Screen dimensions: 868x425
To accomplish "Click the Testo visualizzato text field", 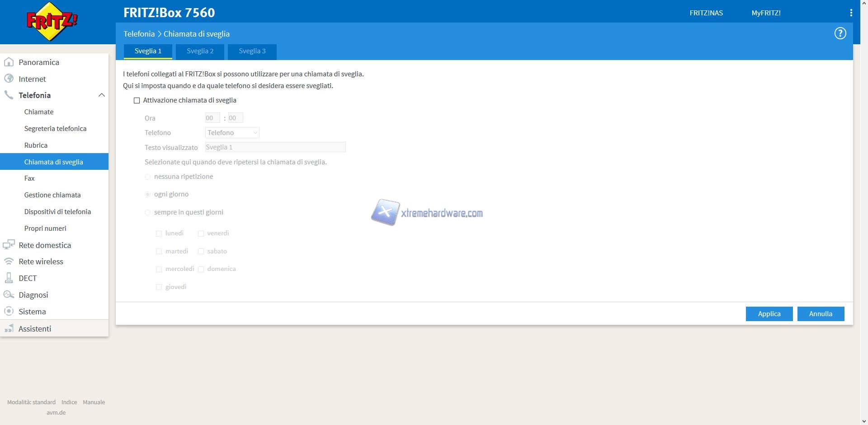I will click(x=275, y=147).
